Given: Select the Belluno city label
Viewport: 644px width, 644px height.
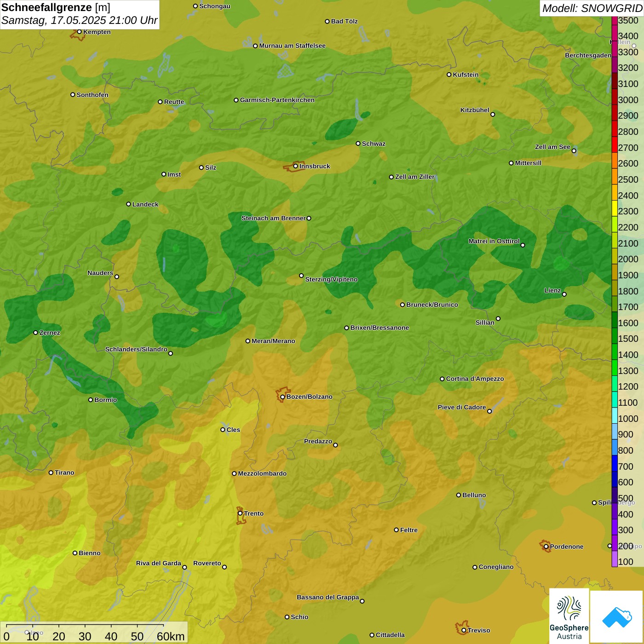Looking at the screenshot, I should point(474,495).
